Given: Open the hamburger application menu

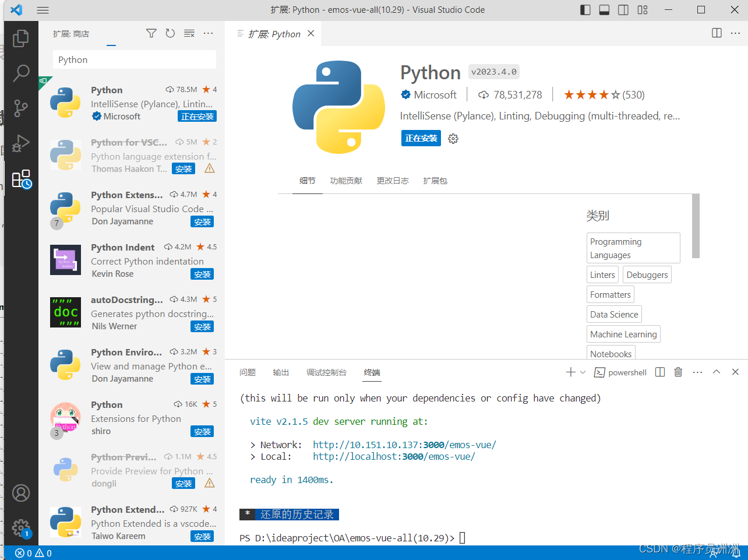Looking at the screenshot, I should pyautogui.click(x=43, y=10).
